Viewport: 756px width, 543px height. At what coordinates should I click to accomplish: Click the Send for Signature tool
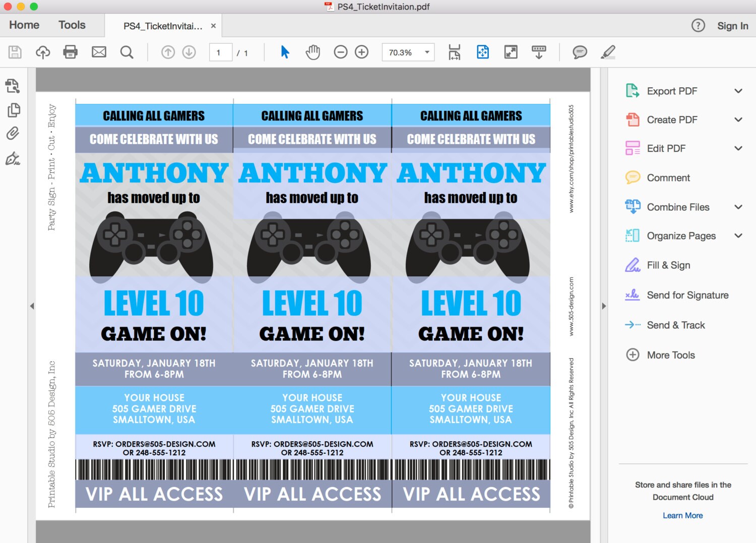pos(687,295)
